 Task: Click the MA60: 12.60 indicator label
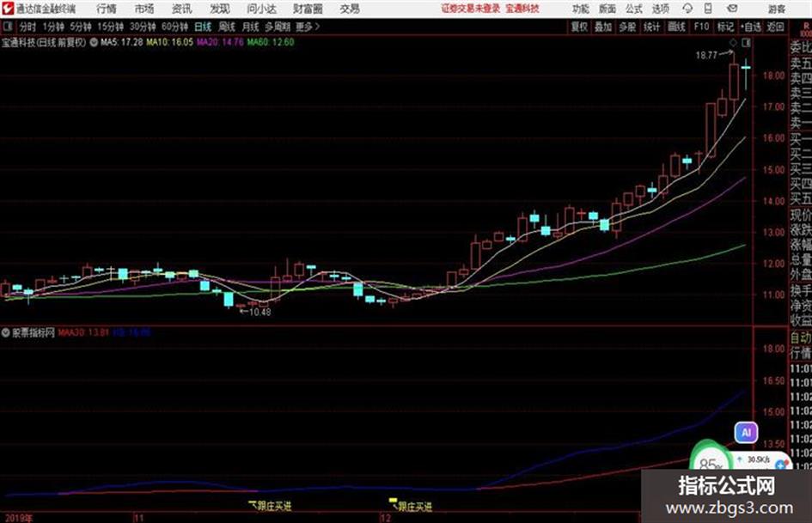point(271,42)
